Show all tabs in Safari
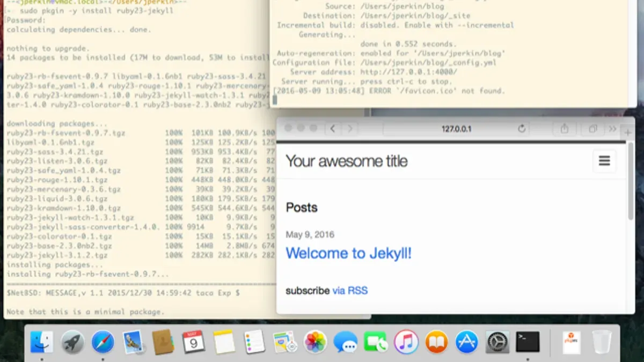The width and height of the screenshot is (644, 362). pos(593,129)
